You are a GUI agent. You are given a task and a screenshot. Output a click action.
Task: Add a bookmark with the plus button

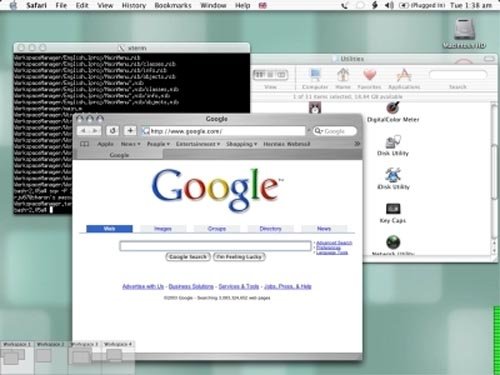[x=130, y=131]
